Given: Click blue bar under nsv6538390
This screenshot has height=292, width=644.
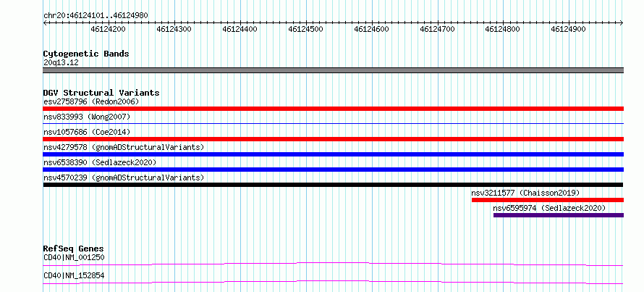Looking at the screenshot, I should [x=334, y=170].
